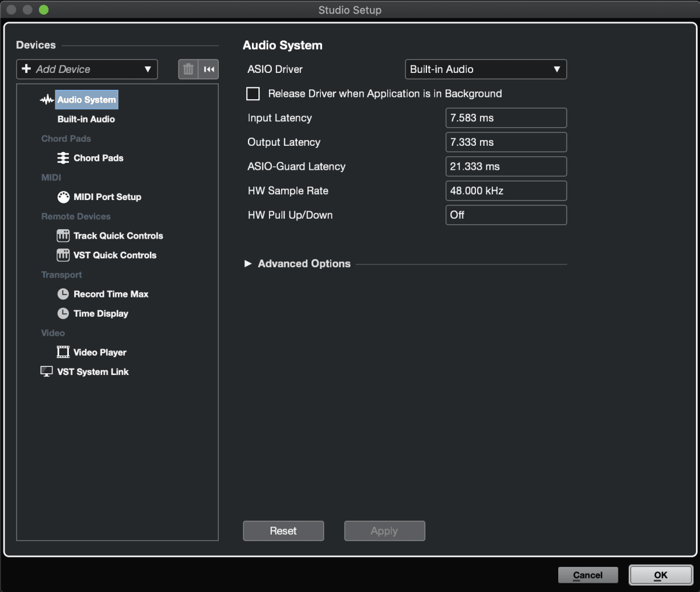Click the VST Quick Controls icon

coord(63,255)
